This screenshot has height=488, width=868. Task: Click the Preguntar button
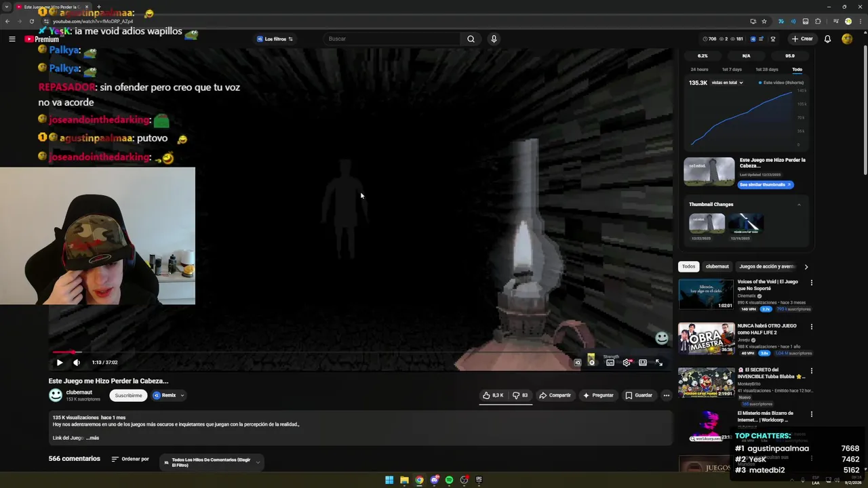pos(598,395)
